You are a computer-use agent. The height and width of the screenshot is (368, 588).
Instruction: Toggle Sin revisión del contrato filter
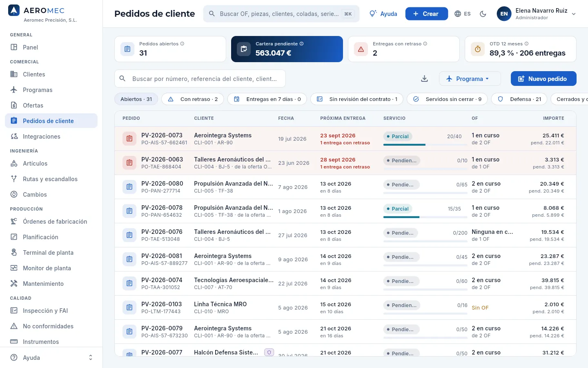point(357,99)
